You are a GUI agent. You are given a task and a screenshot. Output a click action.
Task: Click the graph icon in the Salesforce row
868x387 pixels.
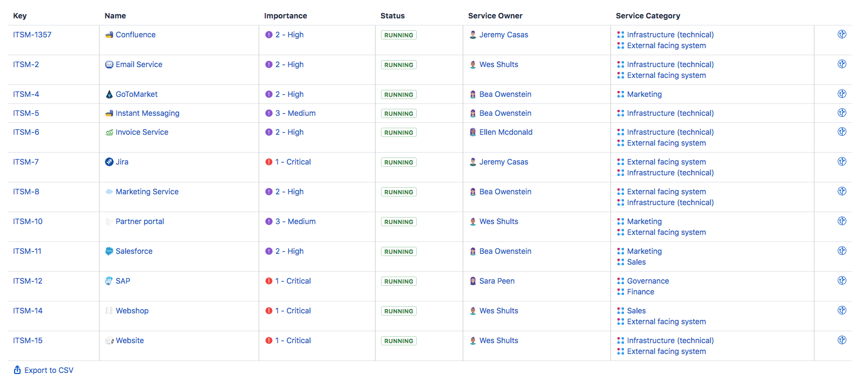click(841, 251)
